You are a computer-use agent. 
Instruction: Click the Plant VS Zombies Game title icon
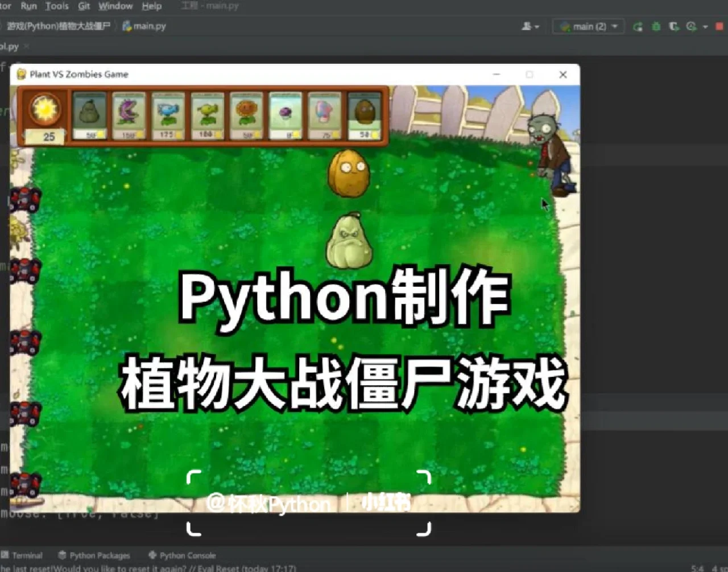point(22,74)
